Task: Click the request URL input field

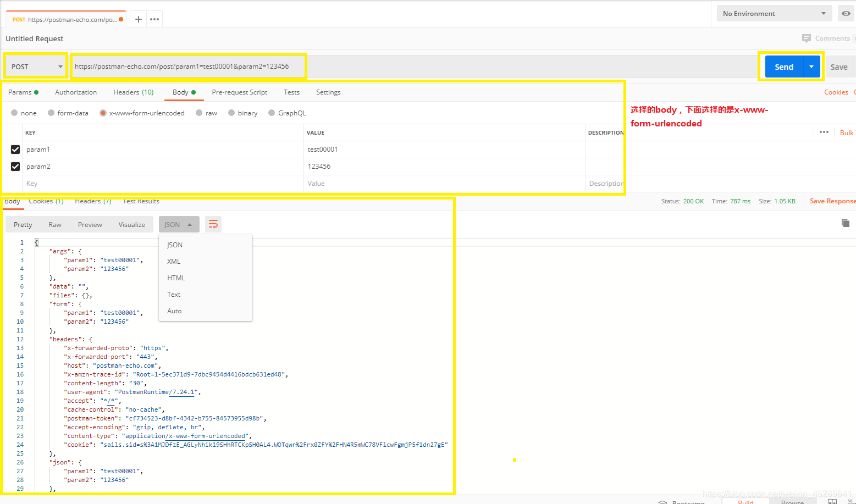Action: pyautogui.click(x=415, y=67)
